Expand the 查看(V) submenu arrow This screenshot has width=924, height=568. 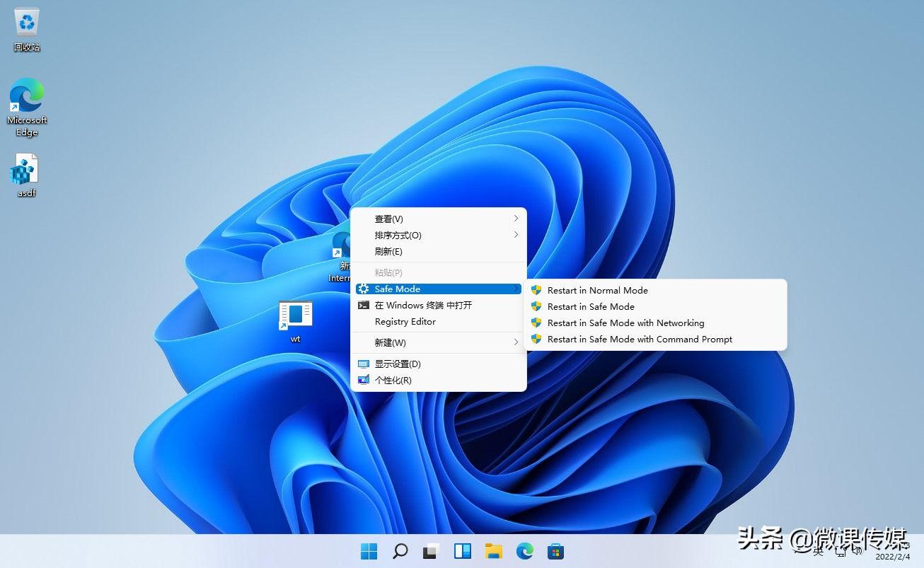click(x=516, y=219)
